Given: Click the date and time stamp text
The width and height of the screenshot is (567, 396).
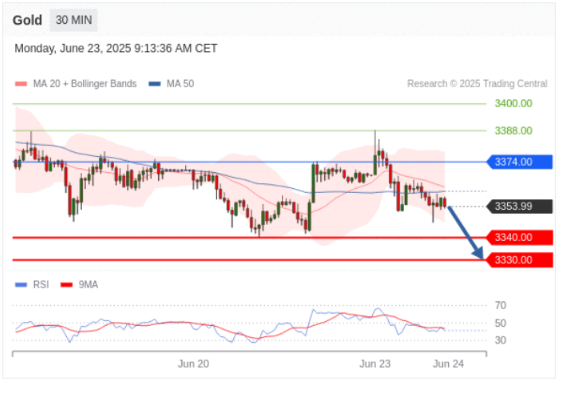Looking at the screenshot, I should pos(116,48).
